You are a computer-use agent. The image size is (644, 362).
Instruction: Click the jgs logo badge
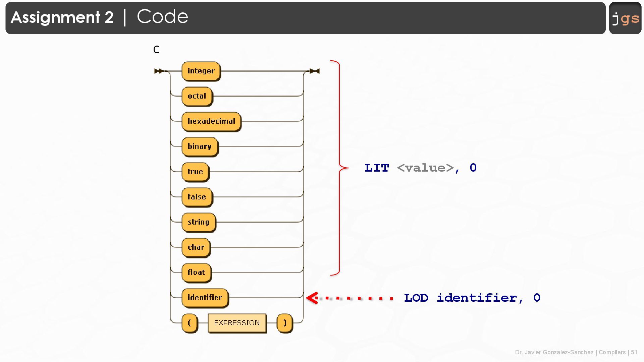(625, 18)
